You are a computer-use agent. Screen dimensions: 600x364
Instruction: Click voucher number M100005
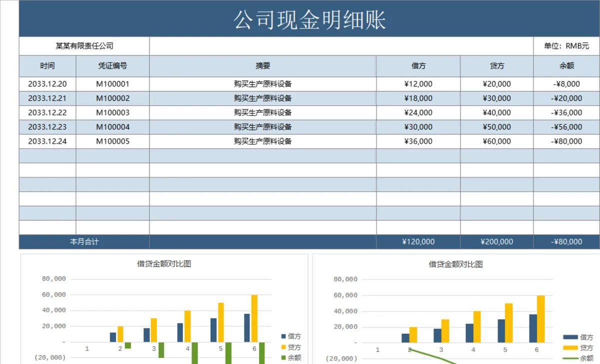tap(112, 141)
